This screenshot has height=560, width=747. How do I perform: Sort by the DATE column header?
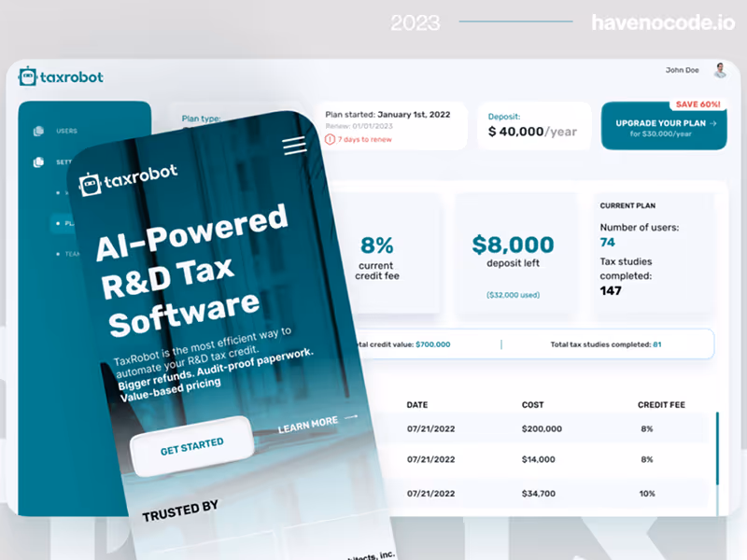416,405
